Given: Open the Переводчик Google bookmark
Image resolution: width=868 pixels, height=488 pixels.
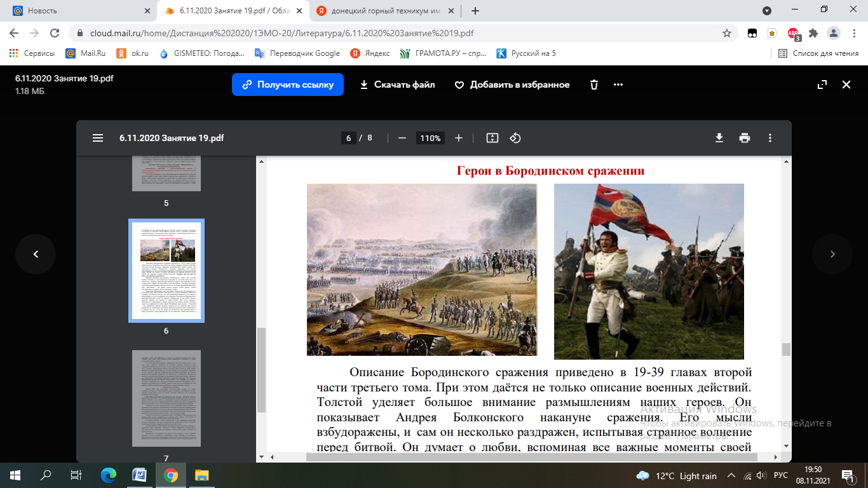Looking at the screenshot, I should (x=297, y=53).
